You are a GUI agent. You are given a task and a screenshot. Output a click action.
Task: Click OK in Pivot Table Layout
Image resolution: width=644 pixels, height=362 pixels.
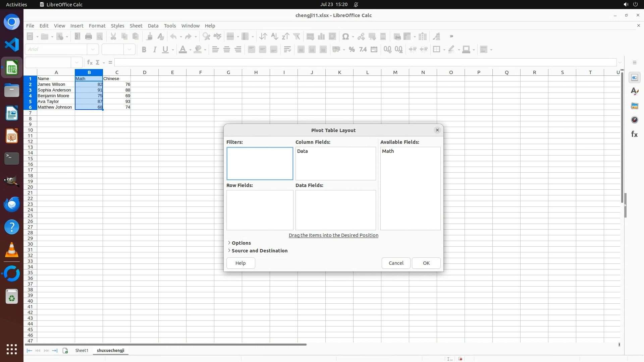(426, 263)
